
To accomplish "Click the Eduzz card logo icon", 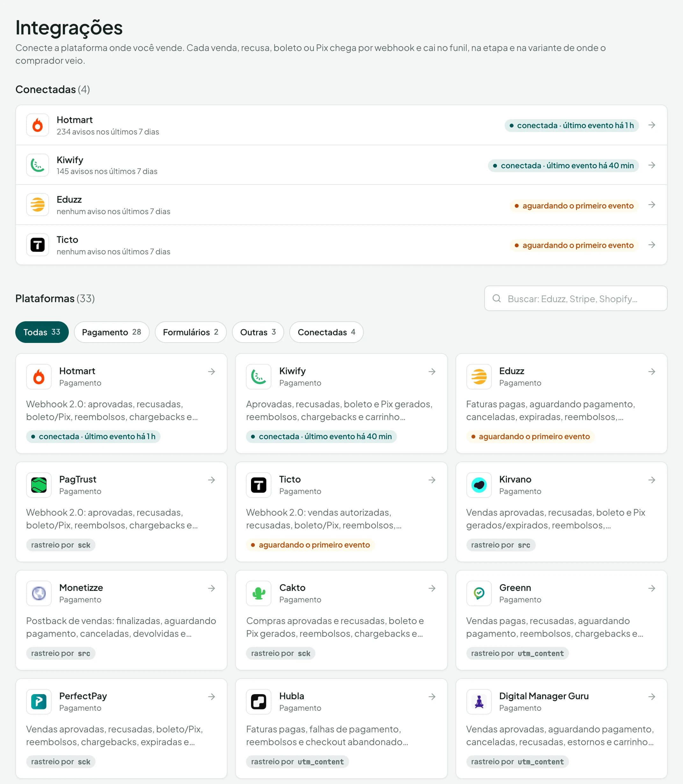I will coord(479,377).
